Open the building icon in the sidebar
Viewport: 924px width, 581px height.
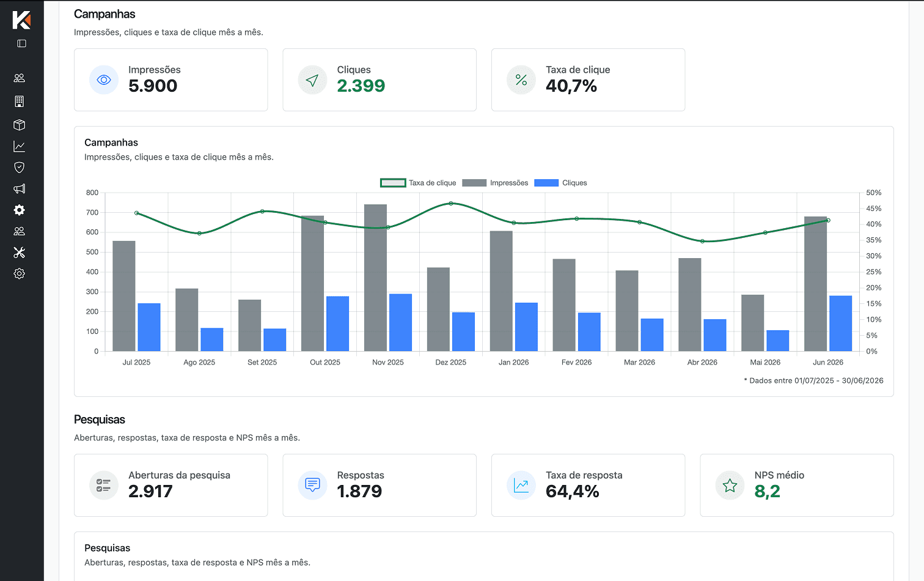point(20,101)
